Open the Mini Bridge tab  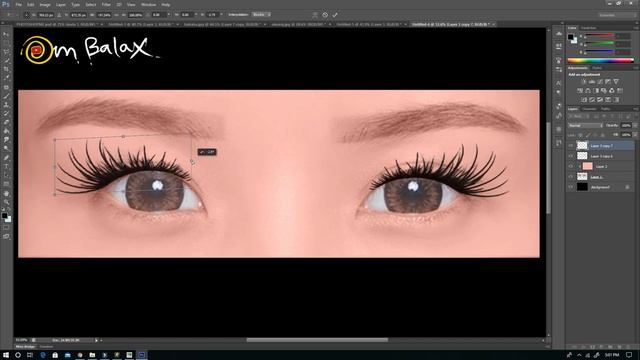click(25, 347)
